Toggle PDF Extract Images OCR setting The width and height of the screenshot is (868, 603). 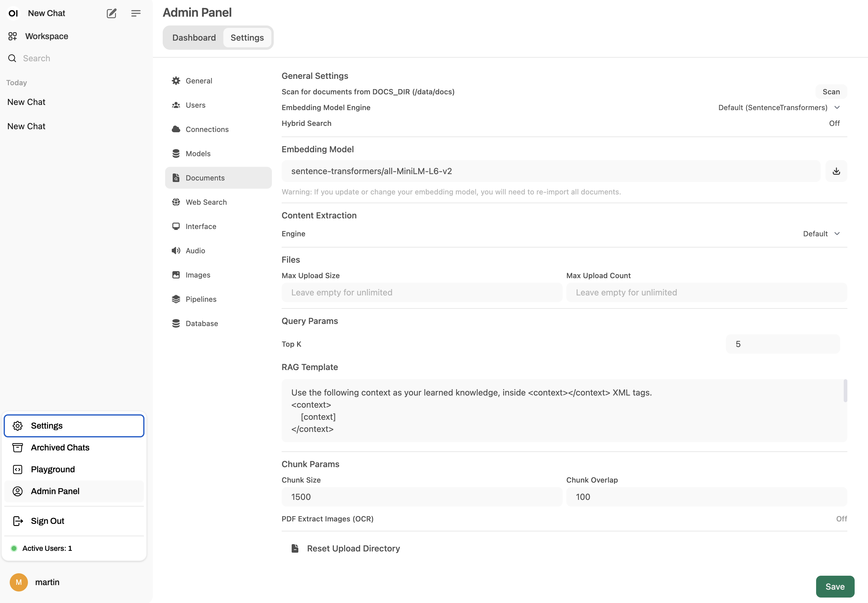pos(841,519)
